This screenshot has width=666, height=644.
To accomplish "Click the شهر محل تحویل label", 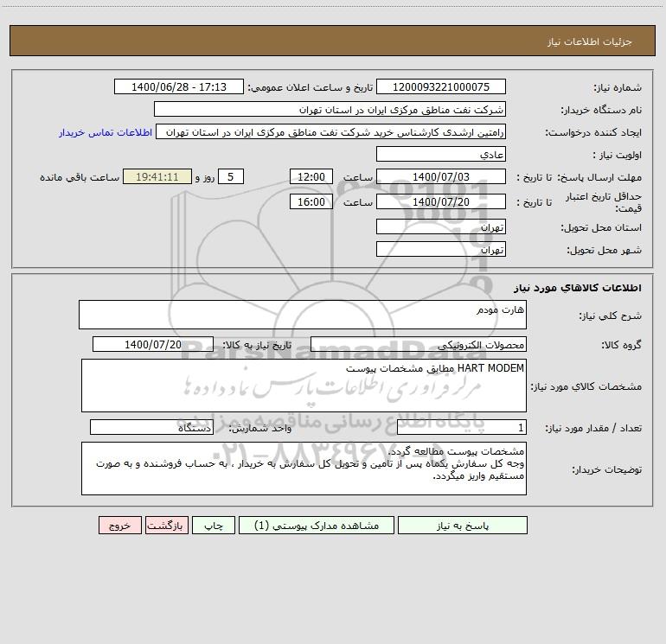I will point(605,251).
